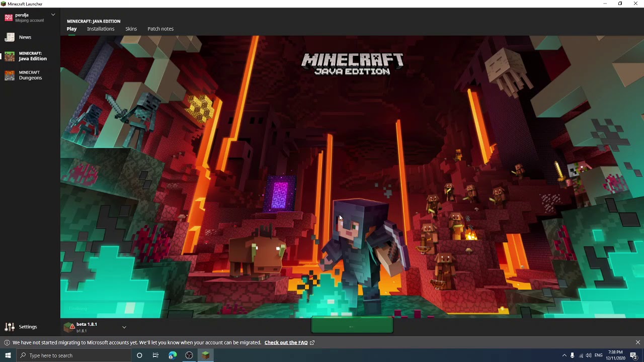Click the ENG language indicator
Viewport: 644px width, 362px height.
(x=598, y=355)
